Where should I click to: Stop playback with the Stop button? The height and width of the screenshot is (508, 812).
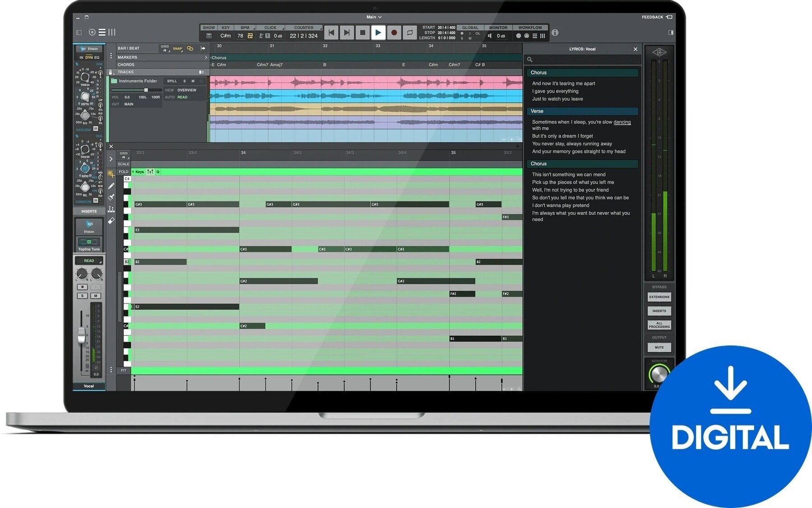pos(362,33)
